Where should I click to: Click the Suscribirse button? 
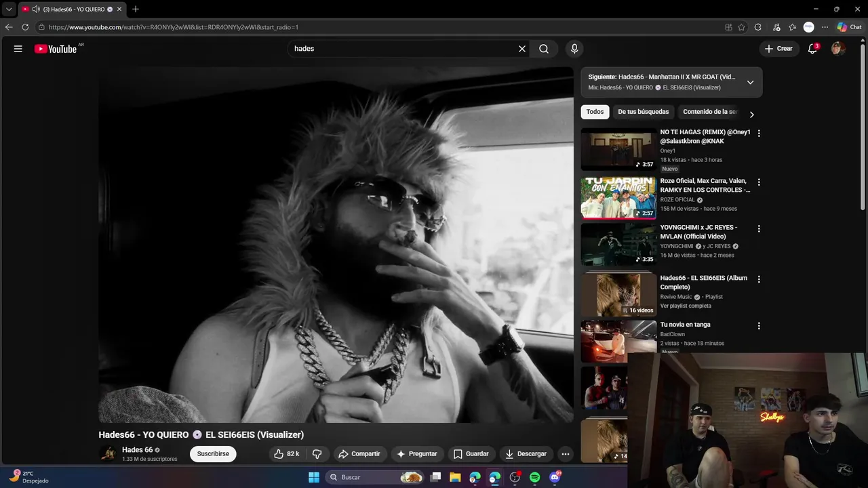point(213,454)
